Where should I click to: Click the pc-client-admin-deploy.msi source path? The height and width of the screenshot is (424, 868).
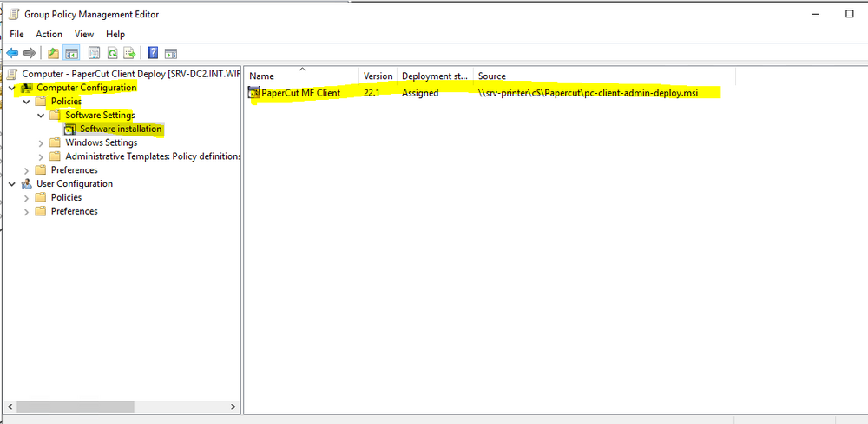(x=588, y=93)
